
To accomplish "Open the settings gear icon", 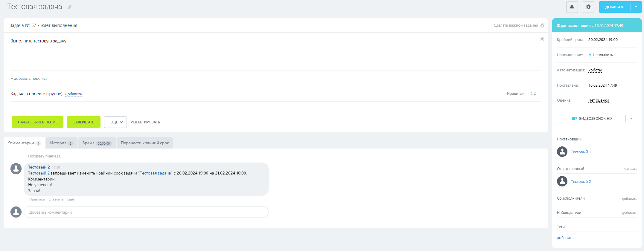I will tap(588, 7).
